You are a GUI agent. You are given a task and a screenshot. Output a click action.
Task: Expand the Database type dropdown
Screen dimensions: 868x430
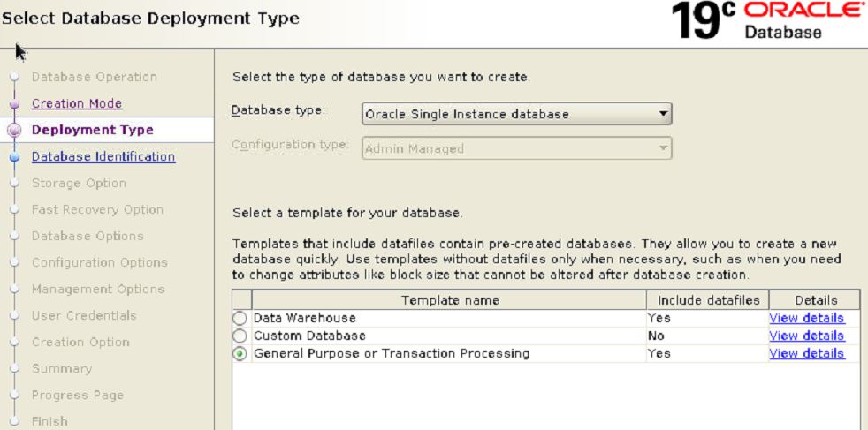517,114
